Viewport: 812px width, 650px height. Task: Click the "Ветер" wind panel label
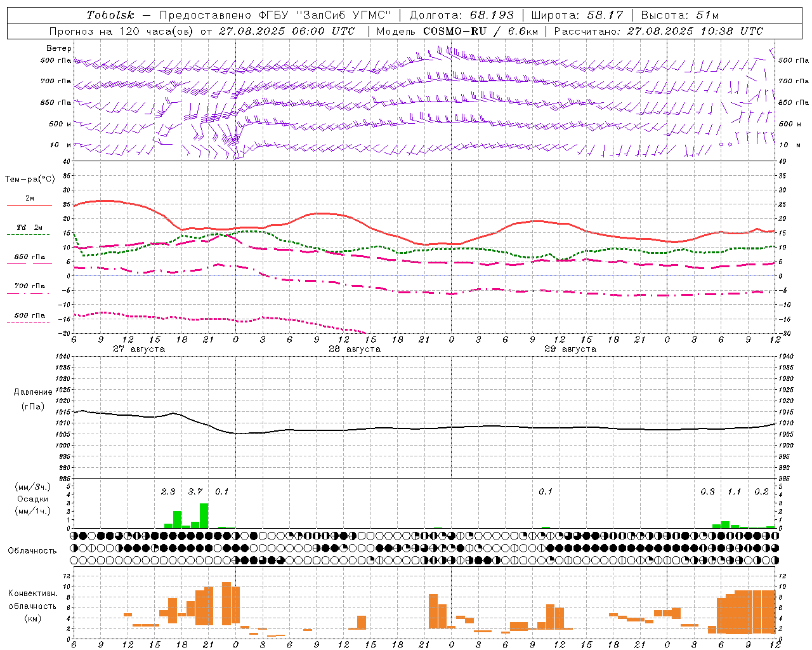pos(58,48)
